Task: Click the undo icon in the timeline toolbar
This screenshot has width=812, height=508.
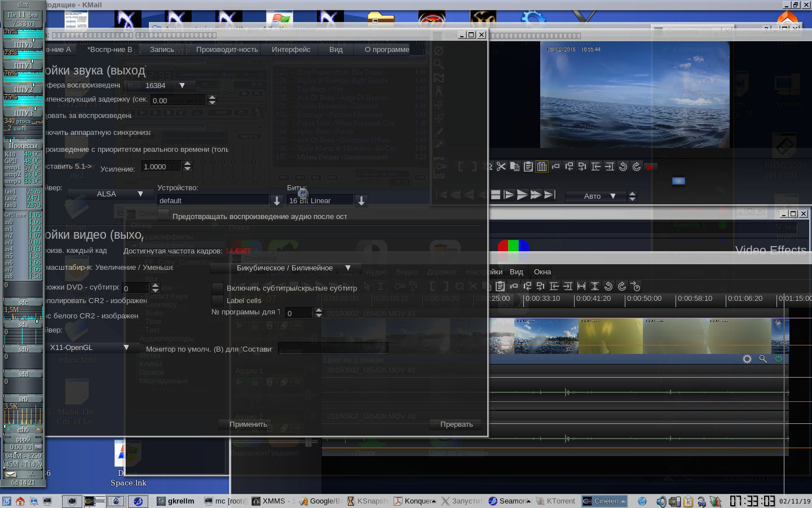Action: click(x=608, y=286)
